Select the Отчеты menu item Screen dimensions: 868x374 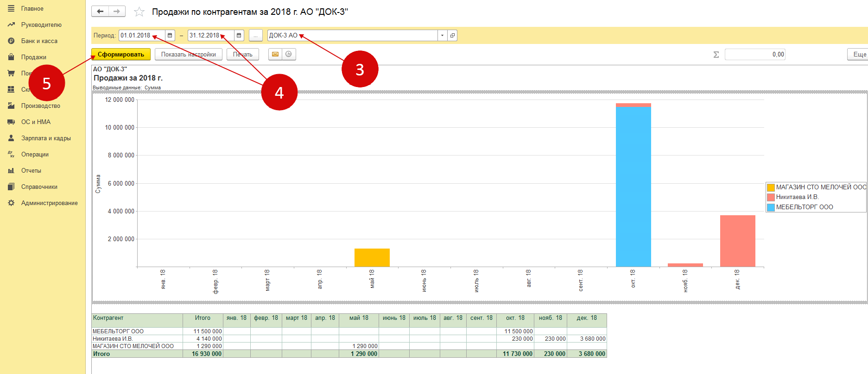click(x=31, y=170)
